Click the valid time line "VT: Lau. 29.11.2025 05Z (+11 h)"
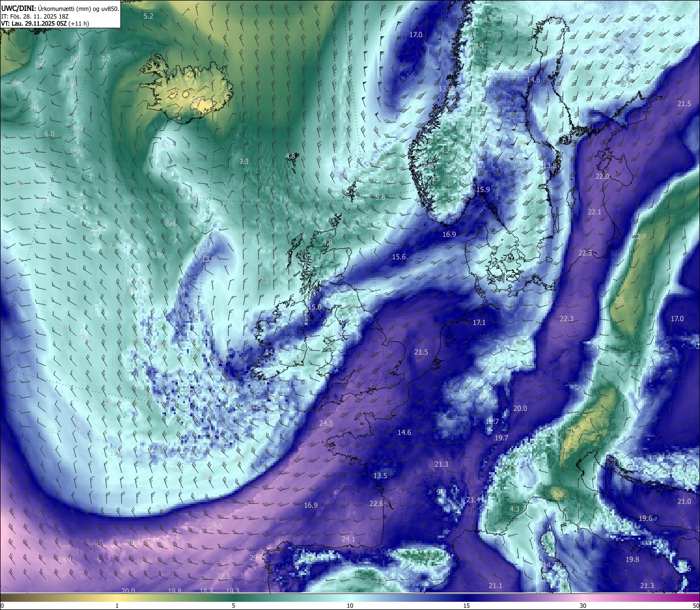Image resolution: width=700 pixels, height=610 pixels. (x=45, y=24)
